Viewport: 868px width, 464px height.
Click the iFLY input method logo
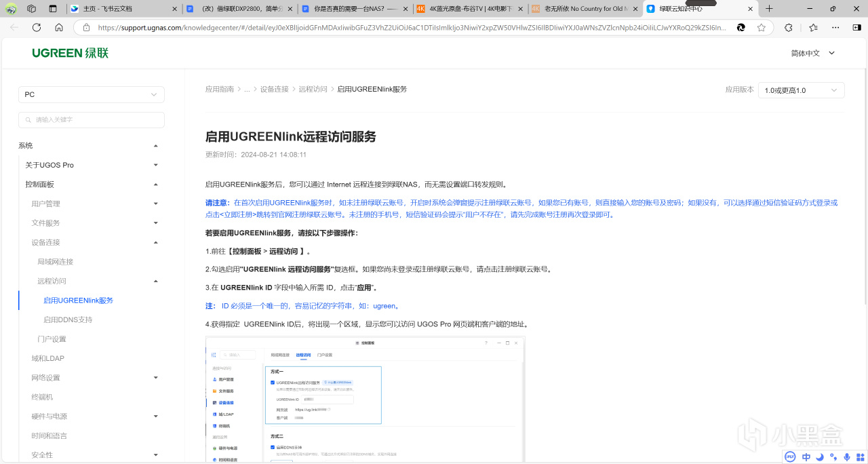point(791,457)
